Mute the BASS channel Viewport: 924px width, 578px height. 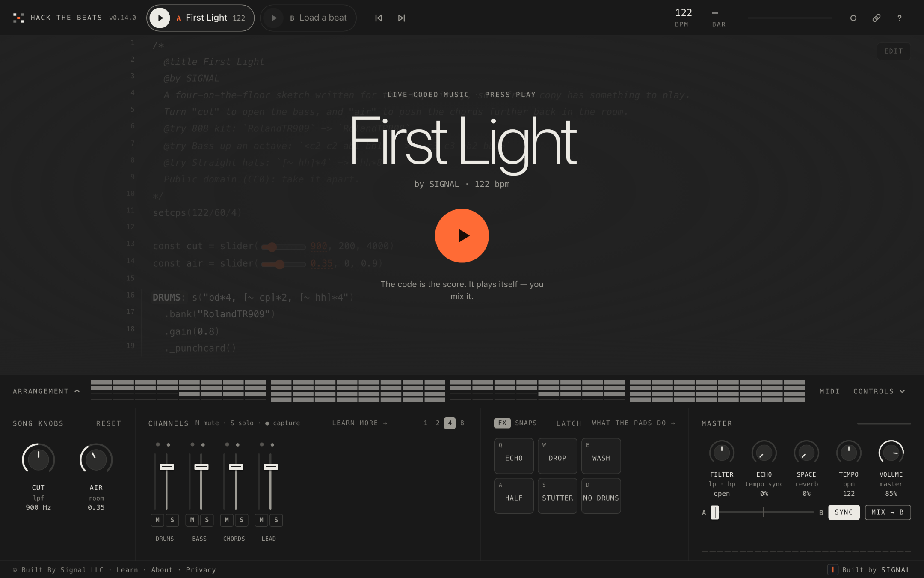pyautogui.click(x=192, y=520)
